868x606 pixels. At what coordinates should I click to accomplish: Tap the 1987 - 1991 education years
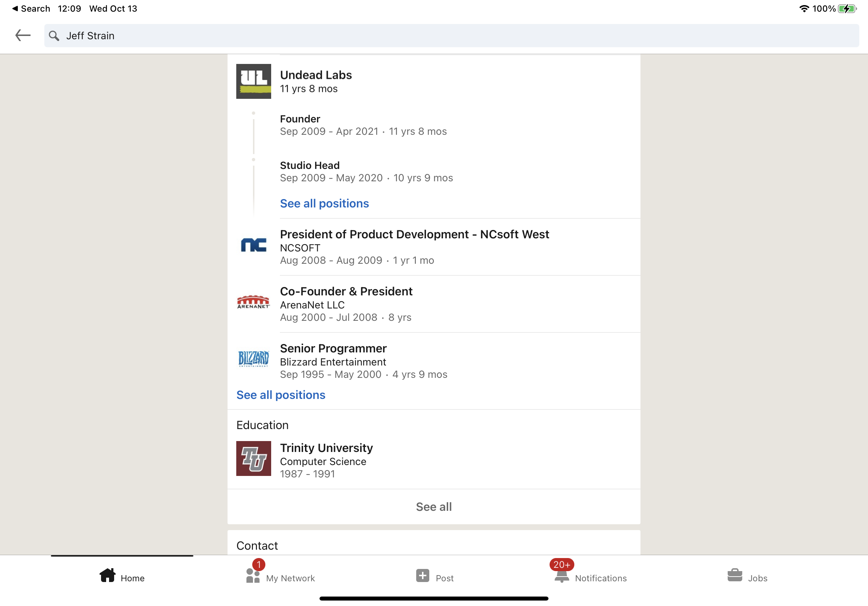pos(308,474)
